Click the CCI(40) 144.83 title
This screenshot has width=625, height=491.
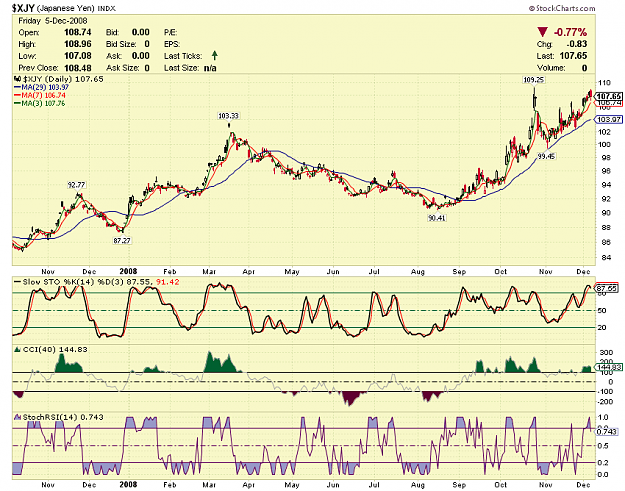55,350
